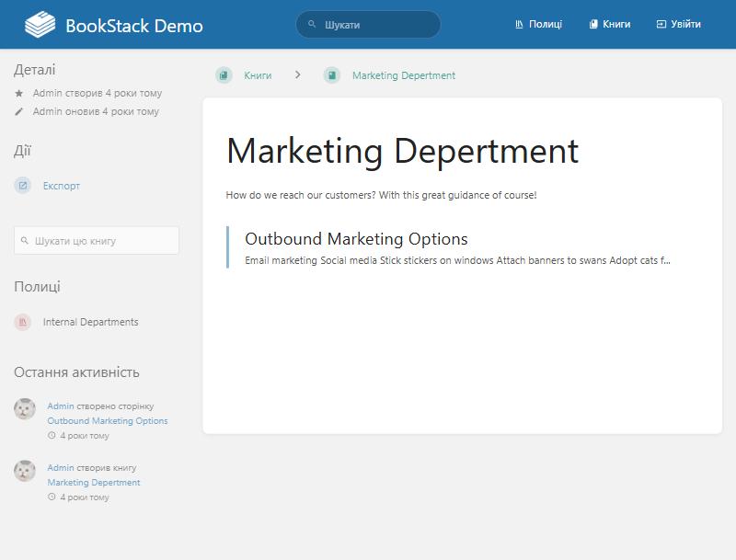Open the BookStack Demo home link
Viewport: 736px width, 560px height.
click(x=113, y=25)
